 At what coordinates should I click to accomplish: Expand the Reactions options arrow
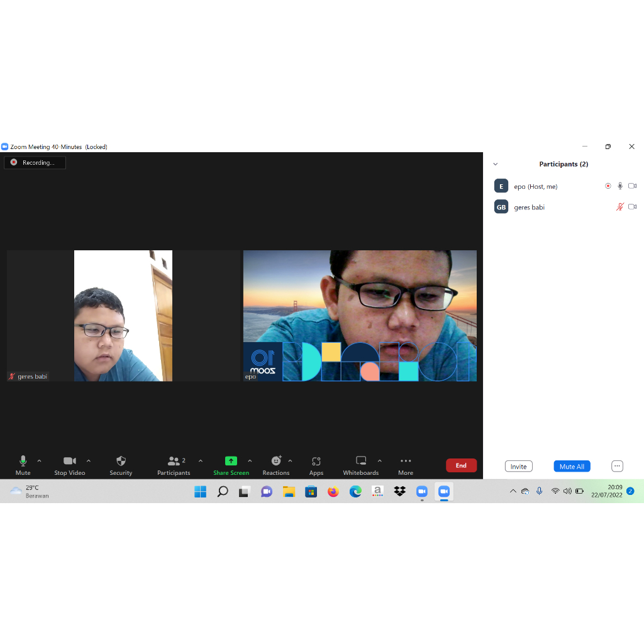290,461
